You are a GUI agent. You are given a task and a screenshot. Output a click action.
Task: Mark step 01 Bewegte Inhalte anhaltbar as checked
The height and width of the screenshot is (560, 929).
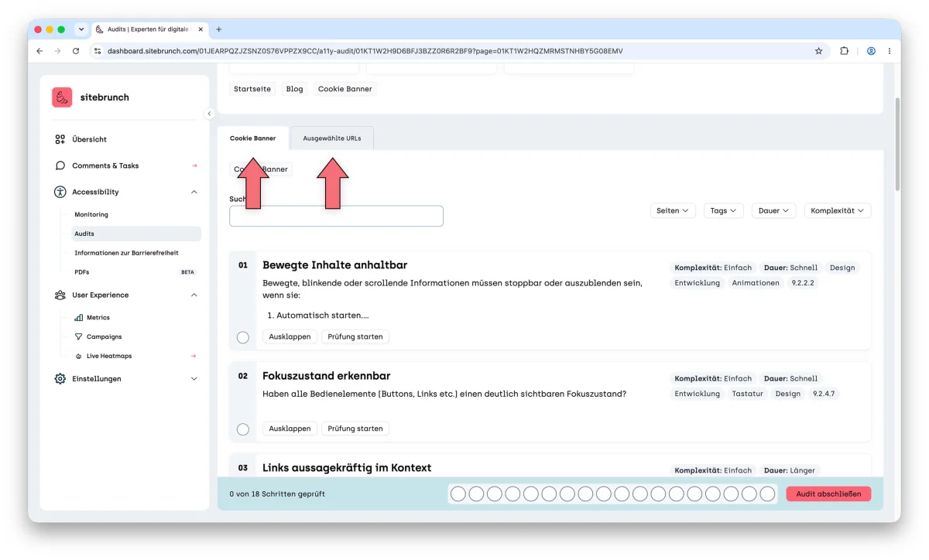[x=243, y=337]
